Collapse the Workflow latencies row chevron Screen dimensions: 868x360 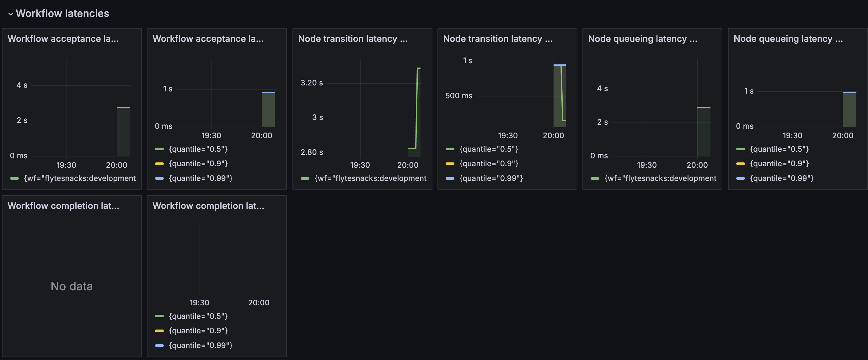(x=10, y=14)
